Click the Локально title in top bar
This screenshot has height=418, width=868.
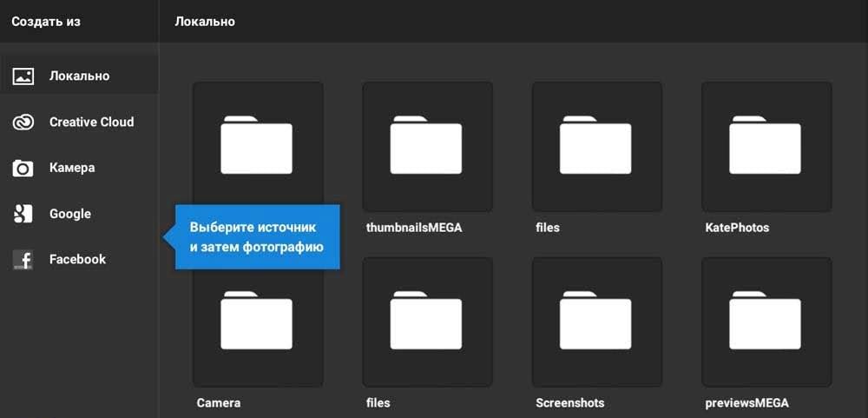pyautogui.click(x=205, y=22)
